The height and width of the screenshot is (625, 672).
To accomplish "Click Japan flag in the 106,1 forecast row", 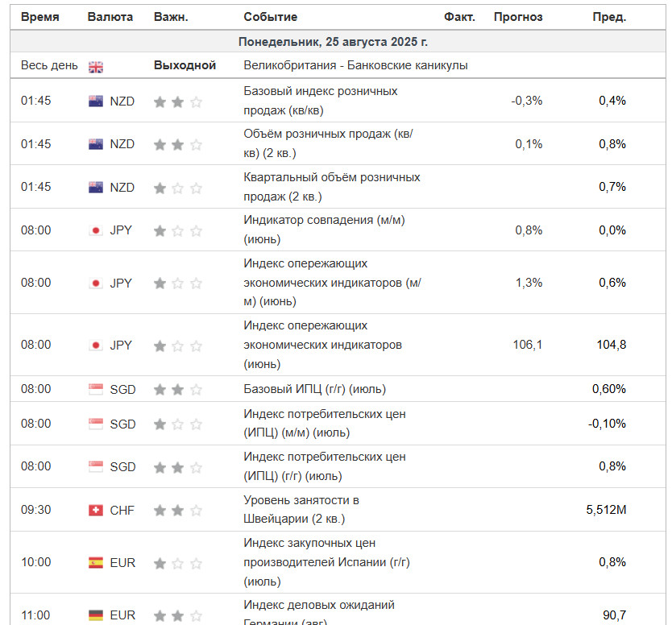I will click(96, 346).
